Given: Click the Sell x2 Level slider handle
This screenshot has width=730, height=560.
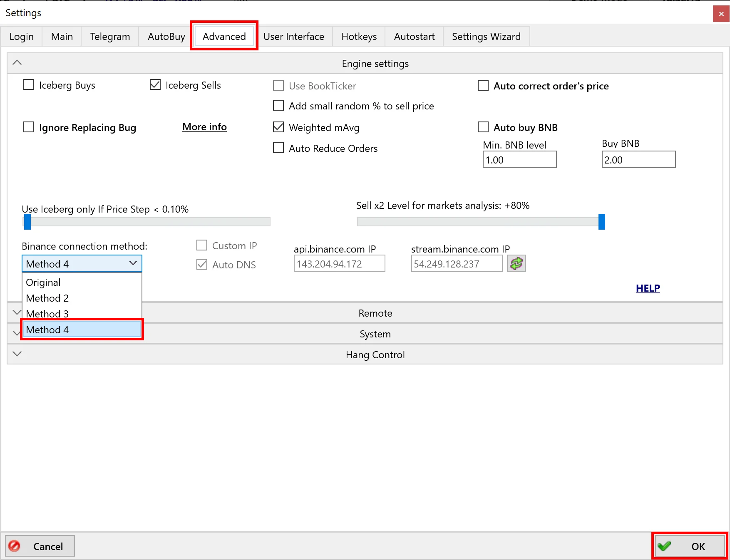Looking at the screenshot, I should 601,222.
